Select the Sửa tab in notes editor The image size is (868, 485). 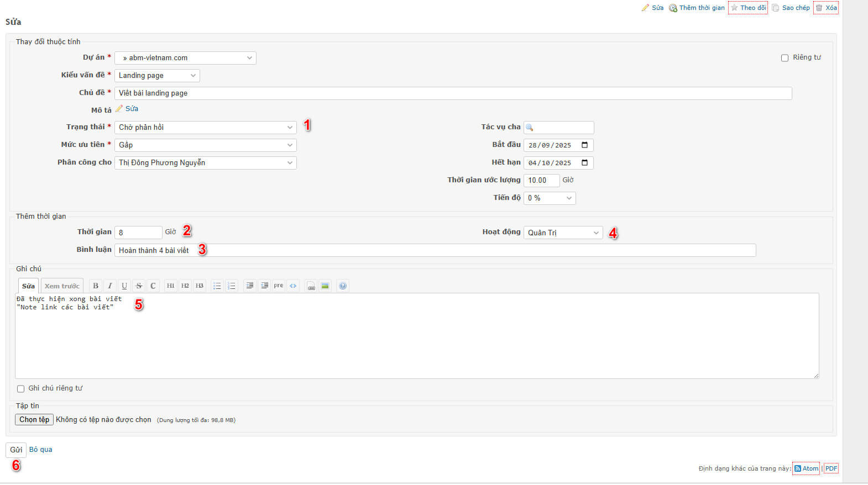tap(28, 286)
